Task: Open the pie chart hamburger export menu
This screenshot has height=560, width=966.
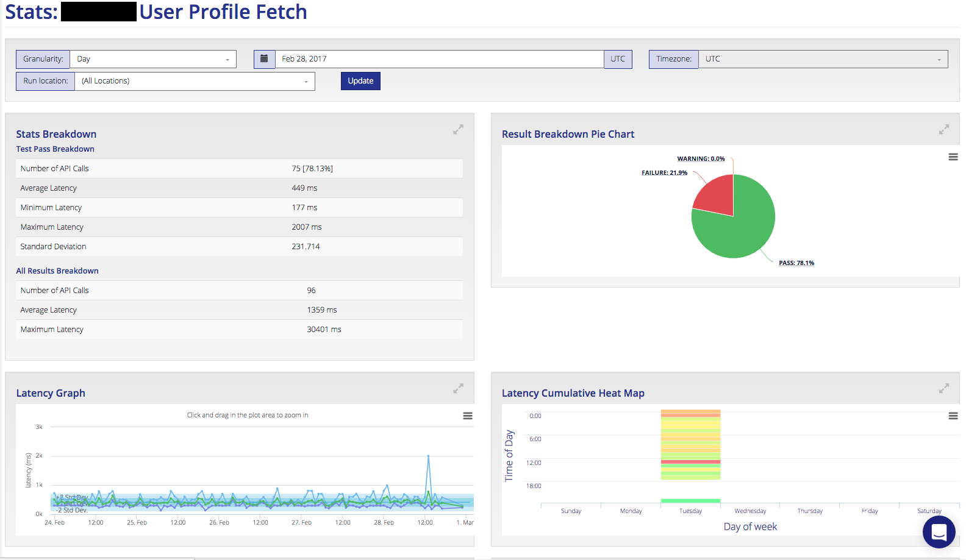Action: (x=953, y=157)
